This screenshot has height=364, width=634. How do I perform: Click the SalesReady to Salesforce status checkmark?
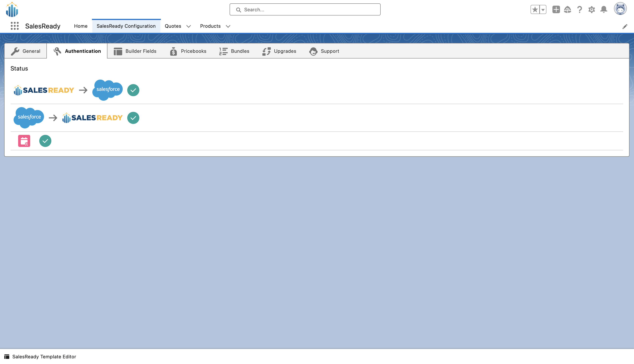[x=133, y=90]
